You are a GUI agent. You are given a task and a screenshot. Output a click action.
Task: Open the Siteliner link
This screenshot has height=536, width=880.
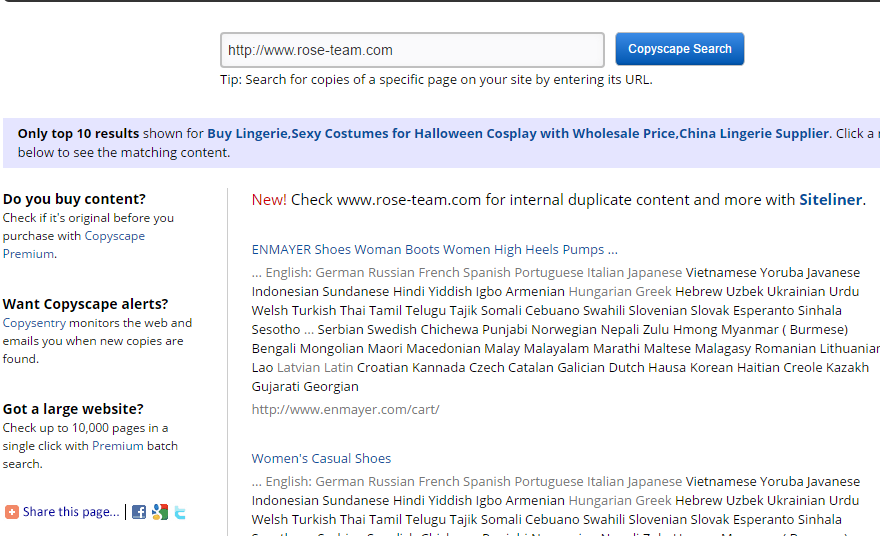pos(830,200)
